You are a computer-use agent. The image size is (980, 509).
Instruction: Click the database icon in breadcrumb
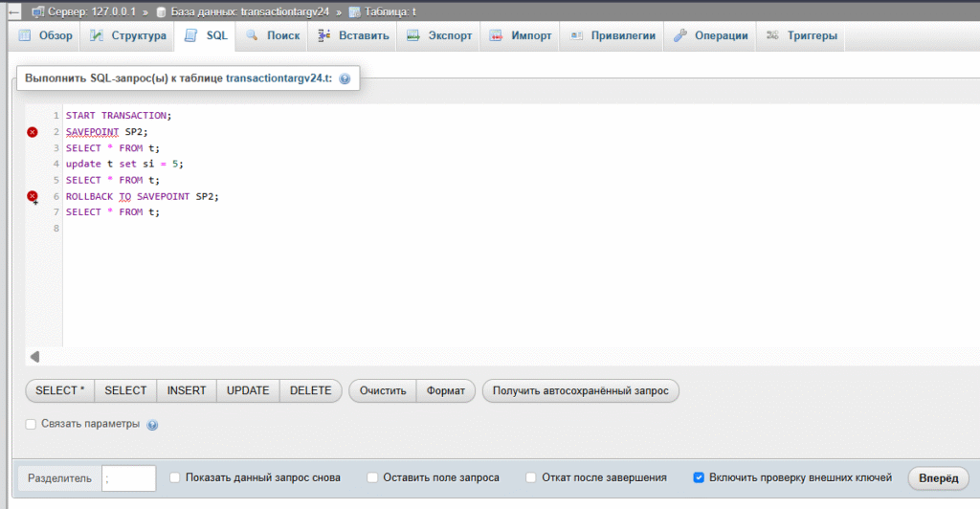[x=161, y=11]
